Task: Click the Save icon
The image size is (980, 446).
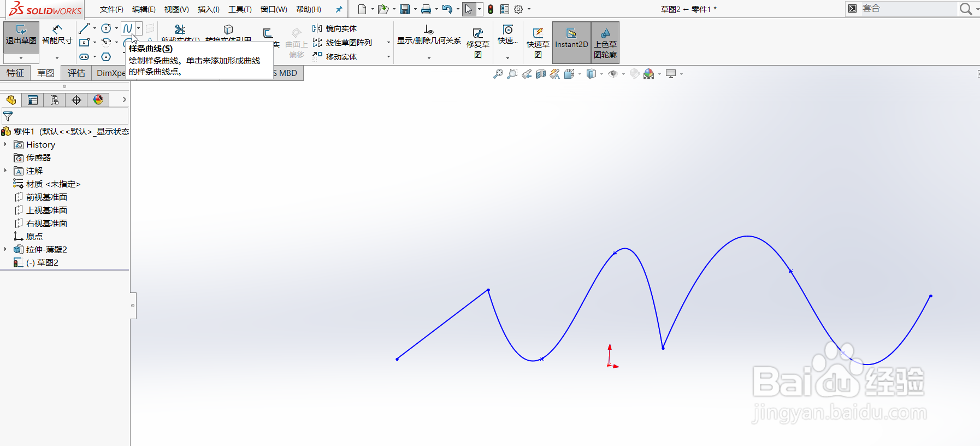Action: pyautogui.click(x=405, y=9)
